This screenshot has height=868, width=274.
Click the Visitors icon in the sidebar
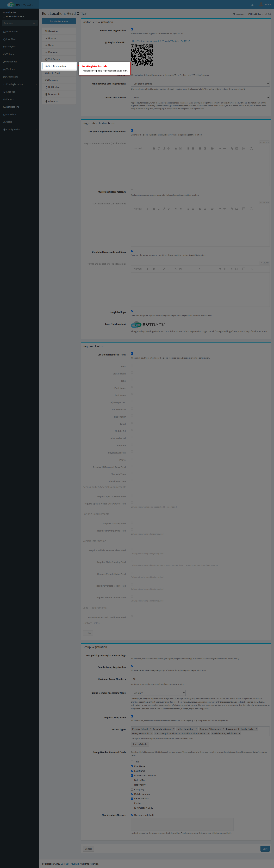(4, 54)
